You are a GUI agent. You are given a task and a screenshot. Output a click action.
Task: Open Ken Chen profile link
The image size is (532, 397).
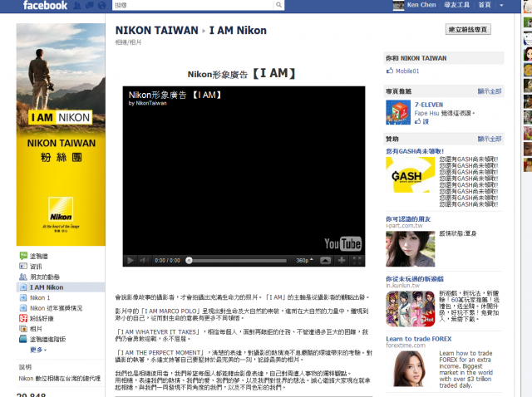pyautogui.click(x=421, y=5)
